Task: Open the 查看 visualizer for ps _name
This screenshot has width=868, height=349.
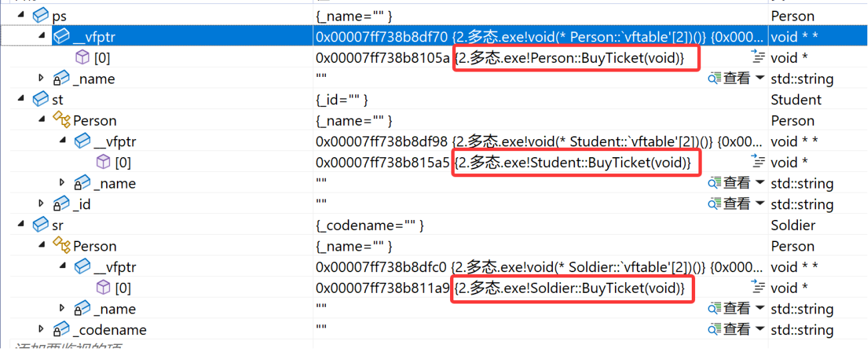Action: 729,78
